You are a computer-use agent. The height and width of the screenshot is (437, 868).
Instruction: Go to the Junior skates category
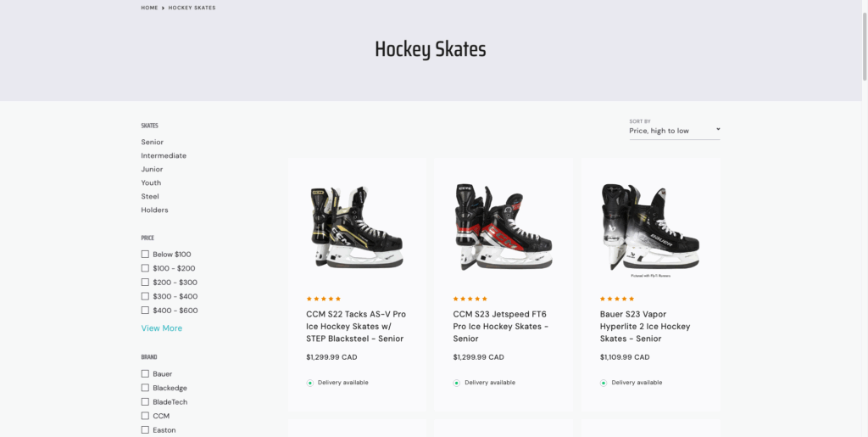(152, 170)
